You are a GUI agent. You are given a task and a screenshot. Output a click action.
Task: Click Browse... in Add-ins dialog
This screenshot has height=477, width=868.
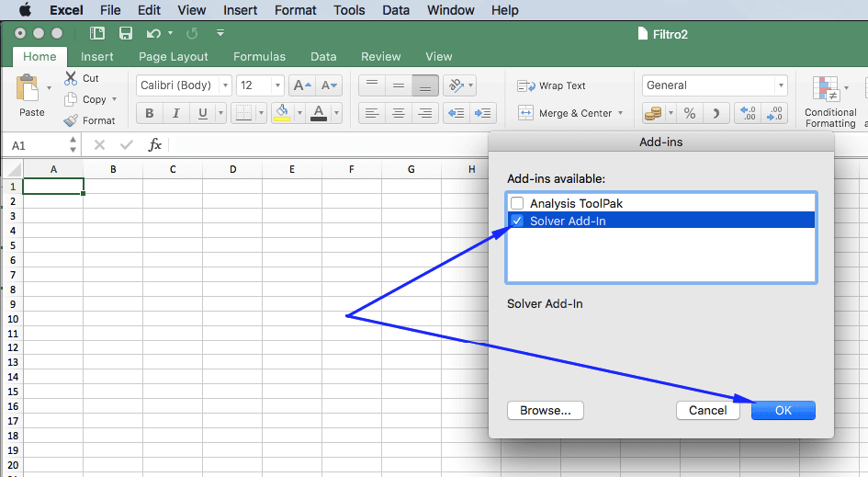(546, 411)
